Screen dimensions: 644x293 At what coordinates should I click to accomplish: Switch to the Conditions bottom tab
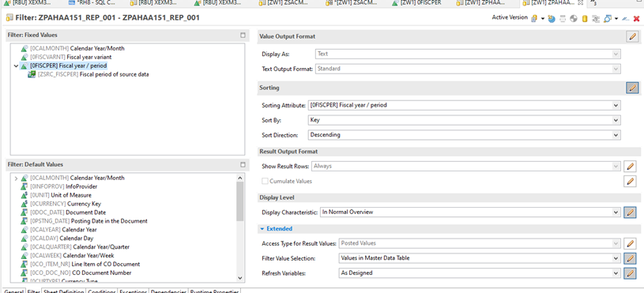(x=102, y=291)
